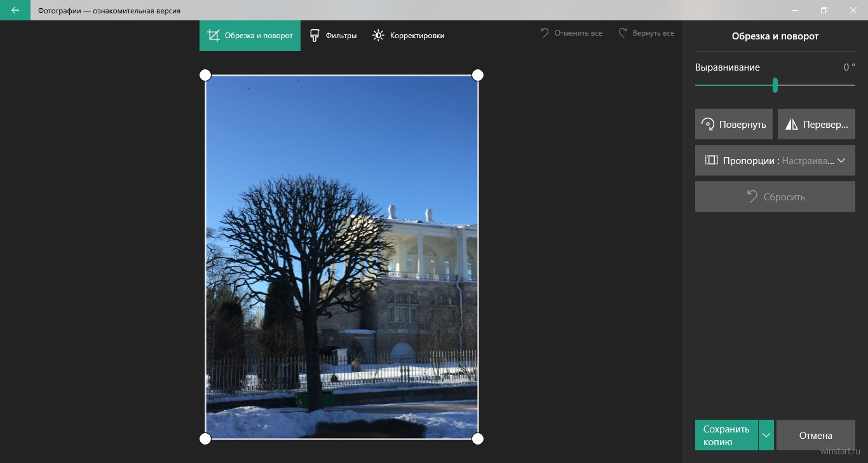Flip image with Перевер... button
Image resolution: width=868 pixels, height=463 pixels.
[x=817, y=124]
